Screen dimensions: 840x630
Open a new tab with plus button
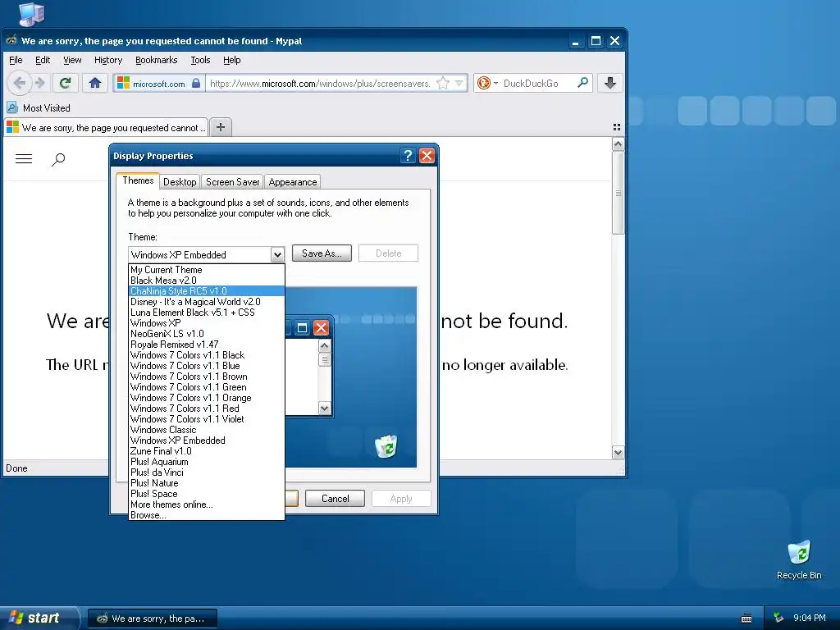point(221,127)
